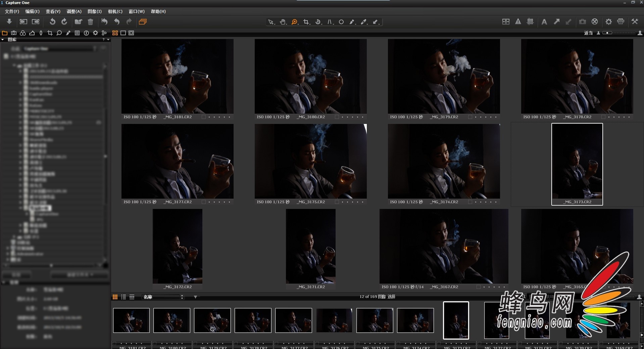
Task: Toggle viewer proof margin mode icon
Action: coord(131,33)
